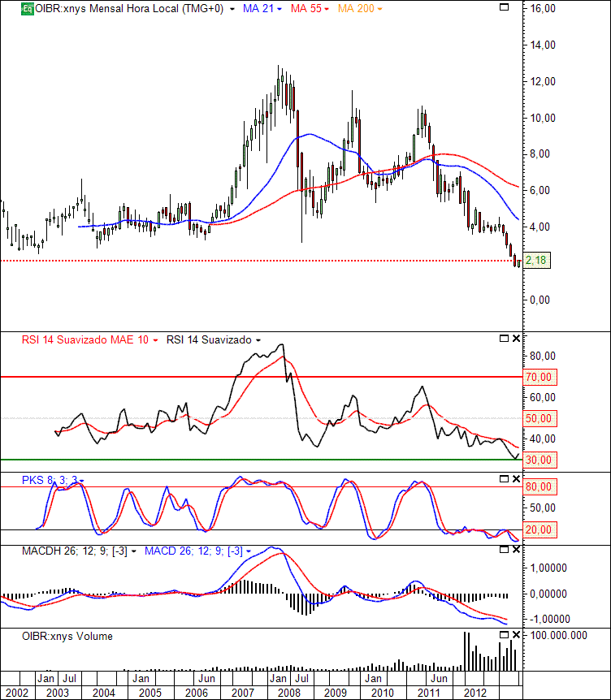Viewport: 611px width, 700px height.
Task: Select the MA 200 legend label
Action: (356, 8)
